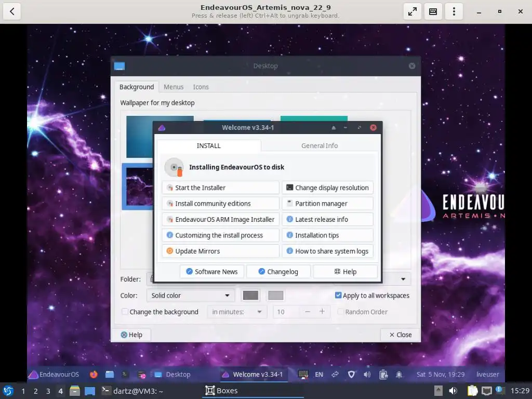
Task: Open the shield security tray icon
Action: click(351, 374)
